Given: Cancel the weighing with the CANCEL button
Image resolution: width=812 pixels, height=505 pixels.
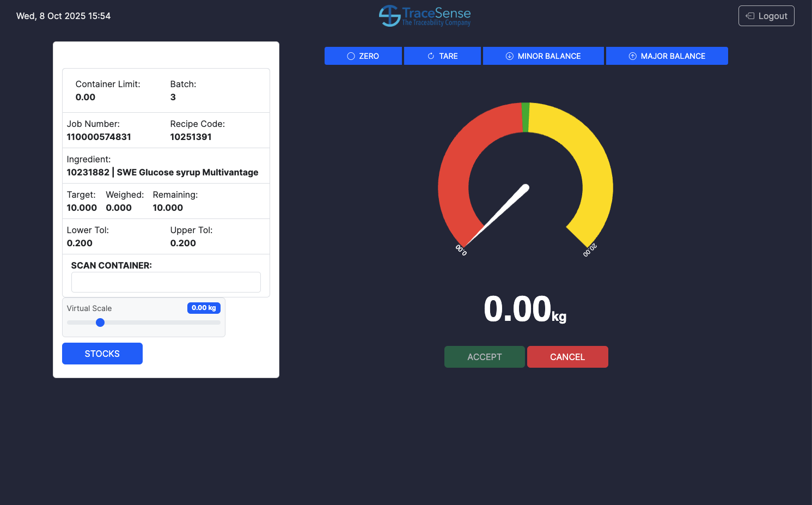Looking at the screenshot, I should (567, 357).
